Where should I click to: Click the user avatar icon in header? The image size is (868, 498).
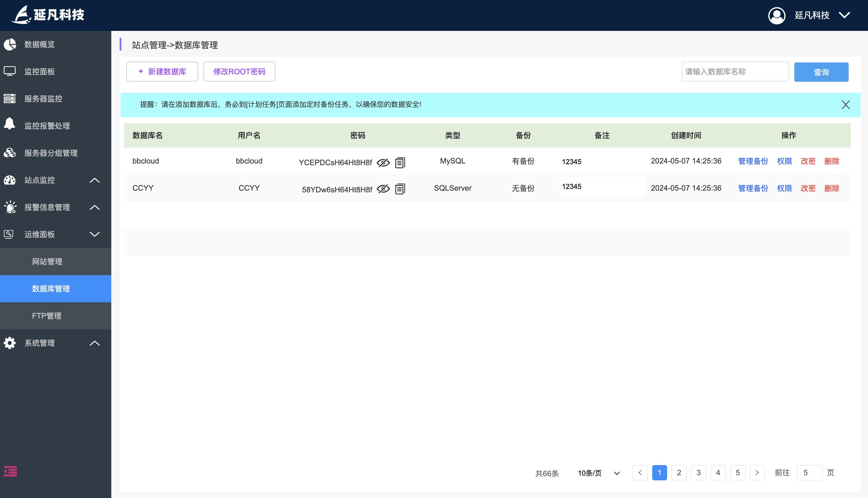click(777, 15)
